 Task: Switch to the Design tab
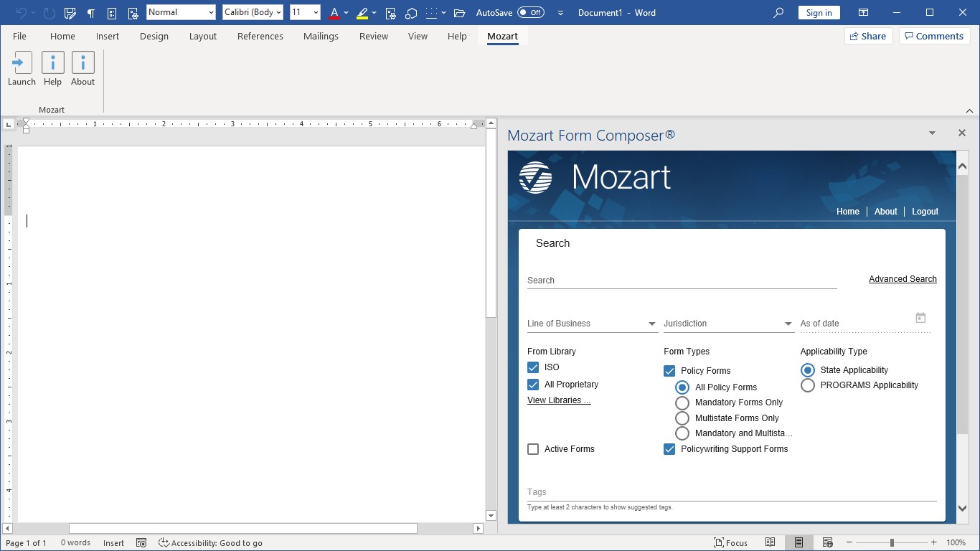[x=154, y=37]
